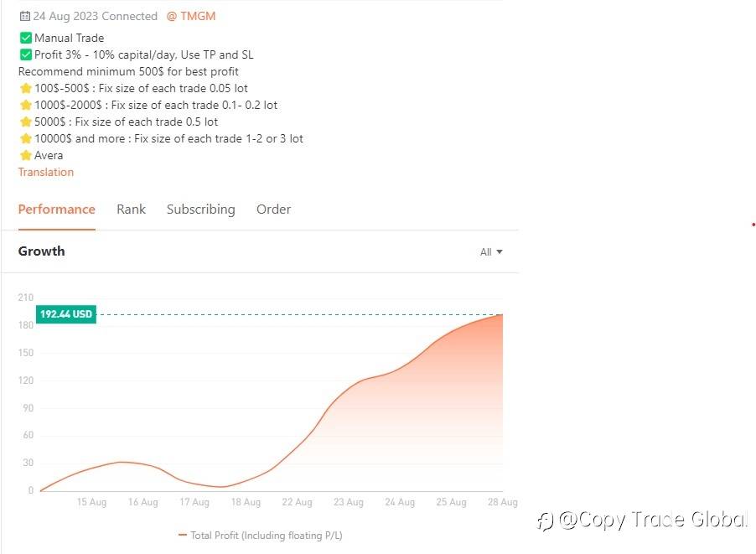Click the star icon beside 10000$ and more
Viewport: 756px width, 554px height.
point(26,138)
